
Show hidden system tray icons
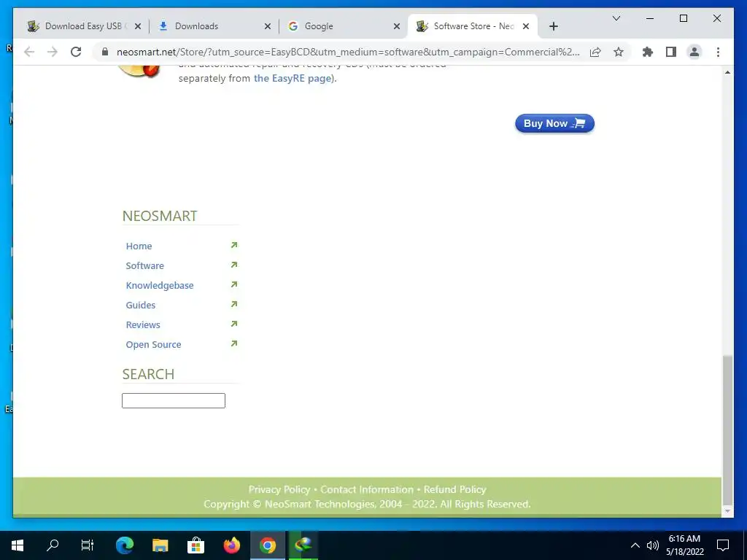coord(635,545)
